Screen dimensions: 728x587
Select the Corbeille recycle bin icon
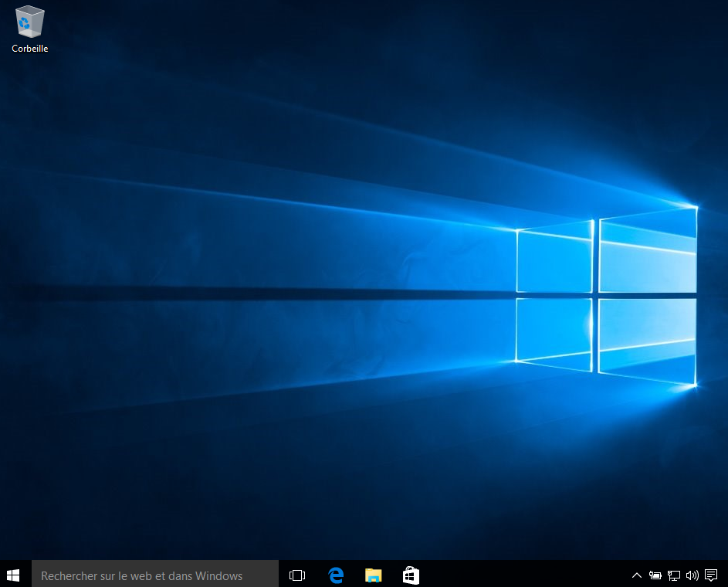(x=29, y=29)
